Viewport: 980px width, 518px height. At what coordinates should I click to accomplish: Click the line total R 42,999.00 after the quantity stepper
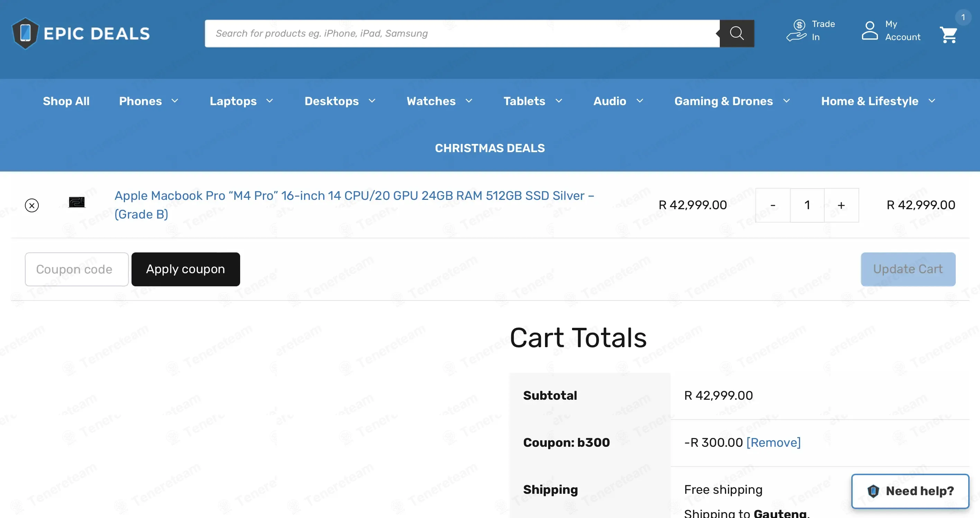pos(920,205)
